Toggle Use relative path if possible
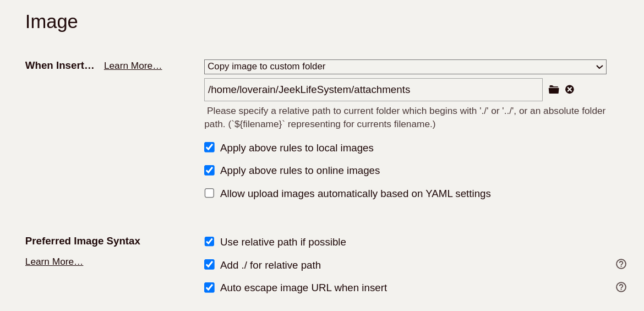The image size is (644, 311). [x=209, y=242]
